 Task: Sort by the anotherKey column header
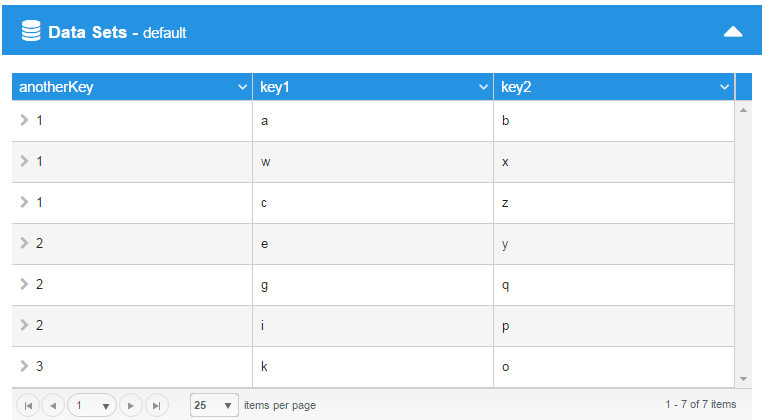56,87
